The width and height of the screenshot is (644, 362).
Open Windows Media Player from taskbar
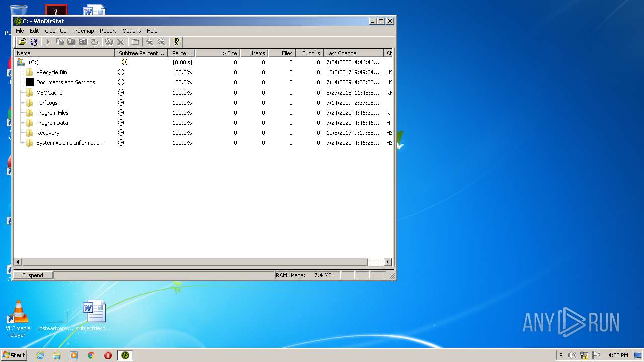pos(74,355)
